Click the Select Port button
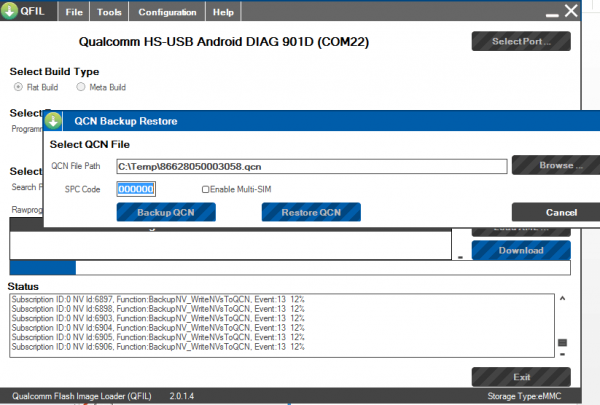 click(521, 41)
